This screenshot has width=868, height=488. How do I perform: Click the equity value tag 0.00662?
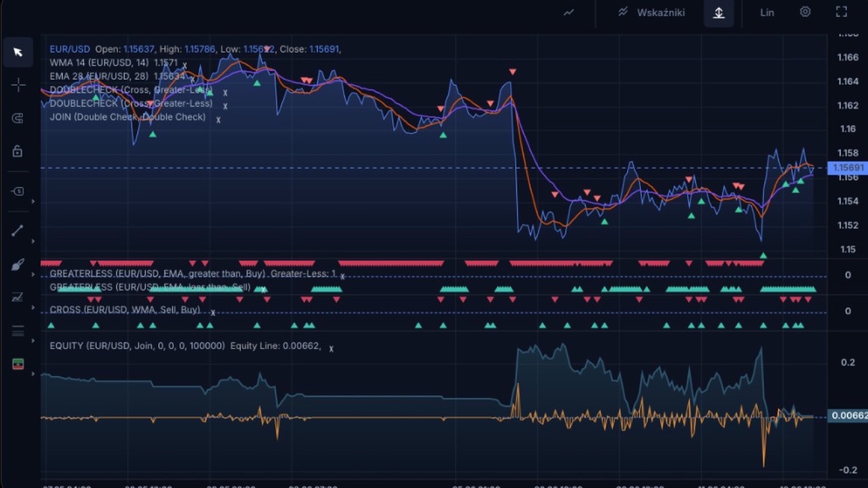point(848,415)
